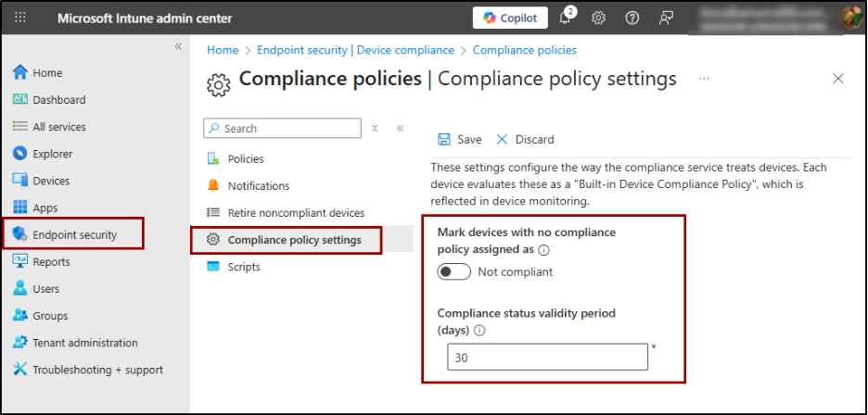Screen dimensions: 868x415
Task: Select Devices in left navigation
Action: (x=51, y=181)
